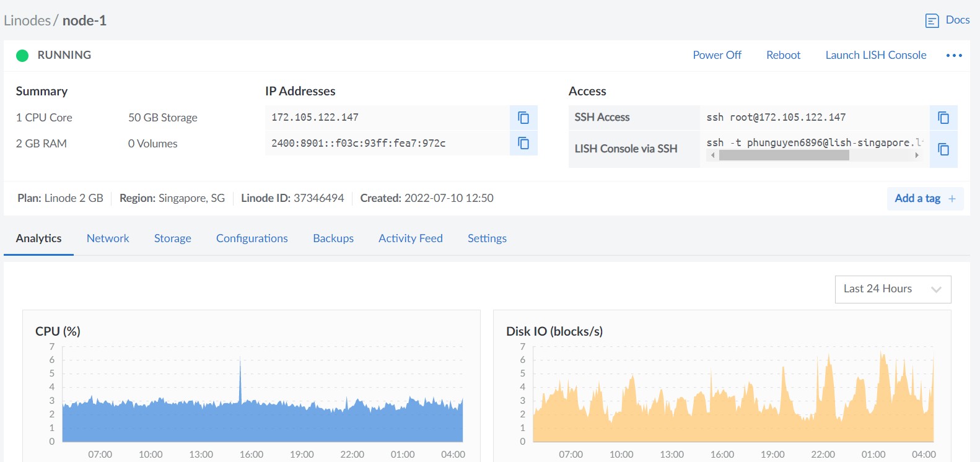Open the three-dot more actions menu

click(x=954, y=56)
